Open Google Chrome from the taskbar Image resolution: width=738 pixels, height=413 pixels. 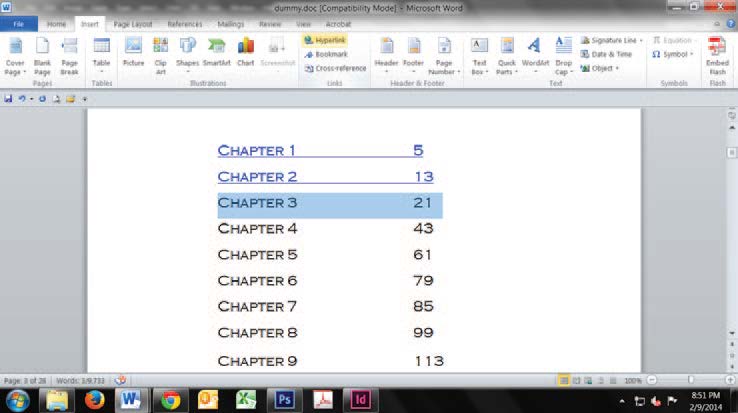[171, 400]
